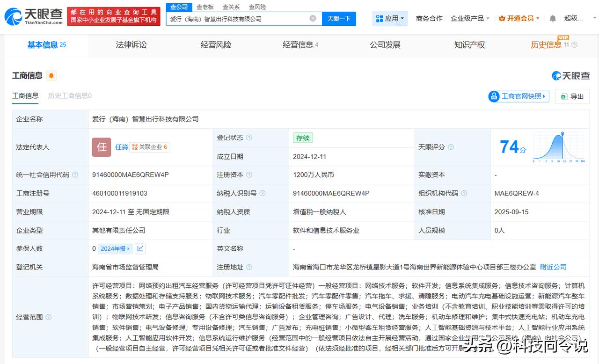Viewport: 599px width, 364px height.
Task: Click the 附近公司 link
Action: (x=553, y=267)
